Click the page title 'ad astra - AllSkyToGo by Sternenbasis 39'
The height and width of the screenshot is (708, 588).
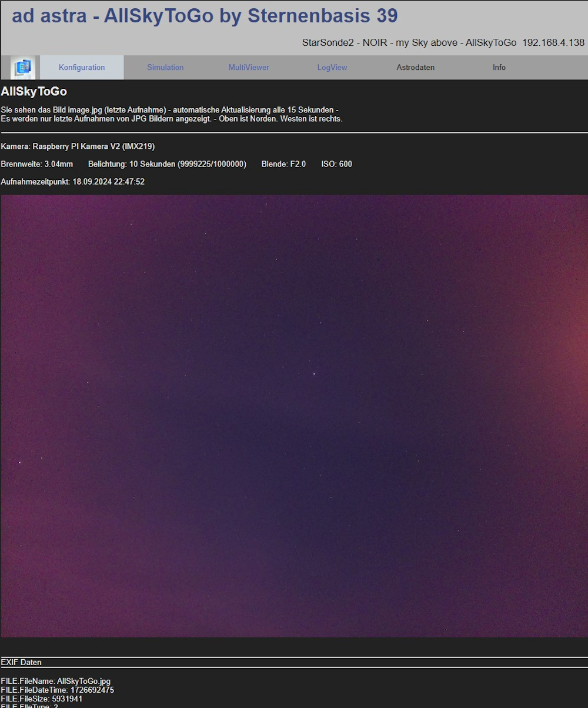205,16
